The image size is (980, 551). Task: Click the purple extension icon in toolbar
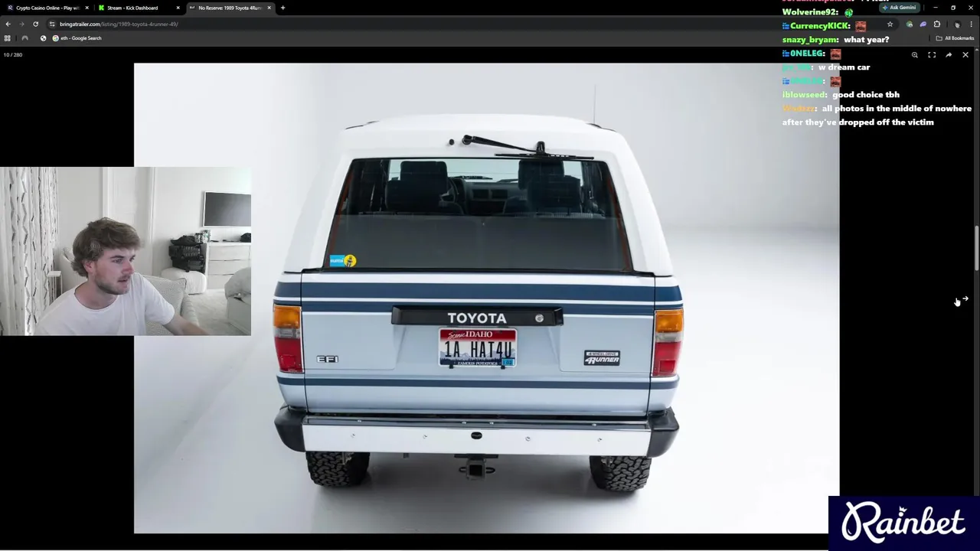(923, 24)
